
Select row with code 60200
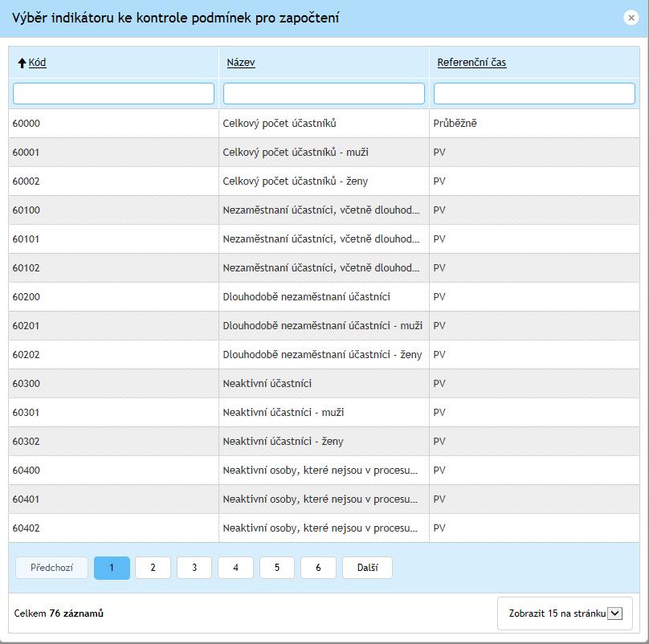coord(324,297)
